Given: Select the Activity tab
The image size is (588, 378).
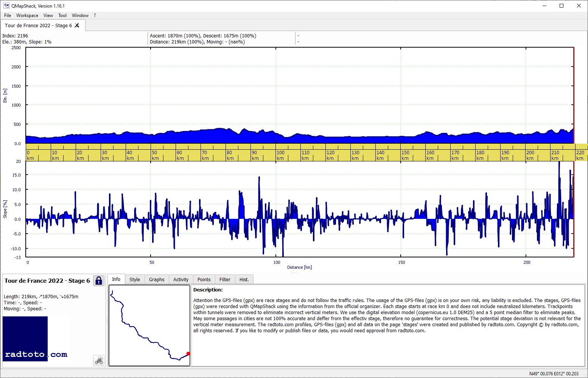Looking at the screenshot, I should tap(180, 279).
